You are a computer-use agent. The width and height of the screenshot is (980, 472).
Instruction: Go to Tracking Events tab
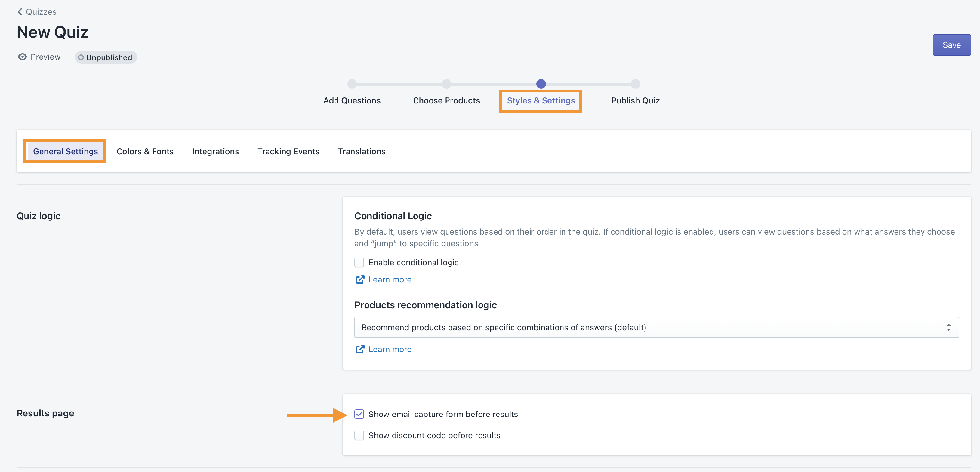(x=288, y=151)
